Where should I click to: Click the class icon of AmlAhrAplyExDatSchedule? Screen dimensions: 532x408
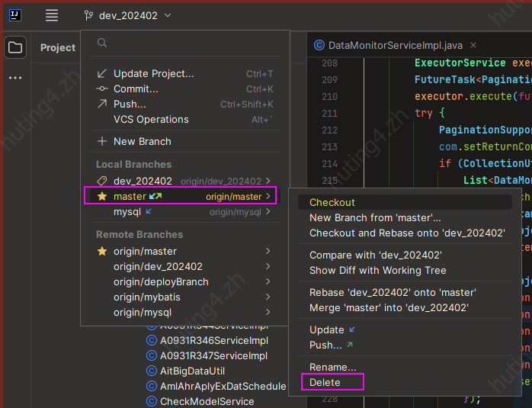coord(152,387)
